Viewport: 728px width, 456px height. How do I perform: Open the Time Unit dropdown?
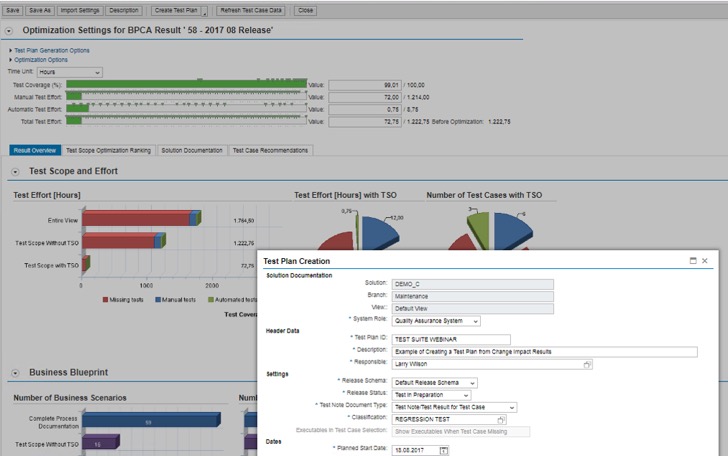pyautogui.click(x=97, y=73)
